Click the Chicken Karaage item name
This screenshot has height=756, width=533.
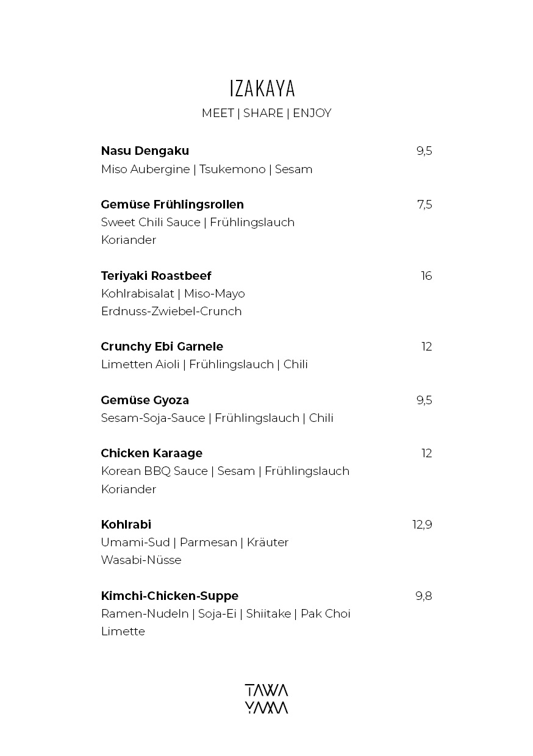(152, 453)
